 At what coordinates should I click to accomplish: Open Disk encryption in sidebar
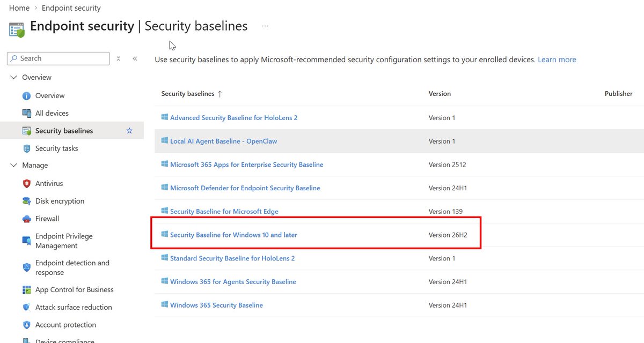tap(60, 201)
